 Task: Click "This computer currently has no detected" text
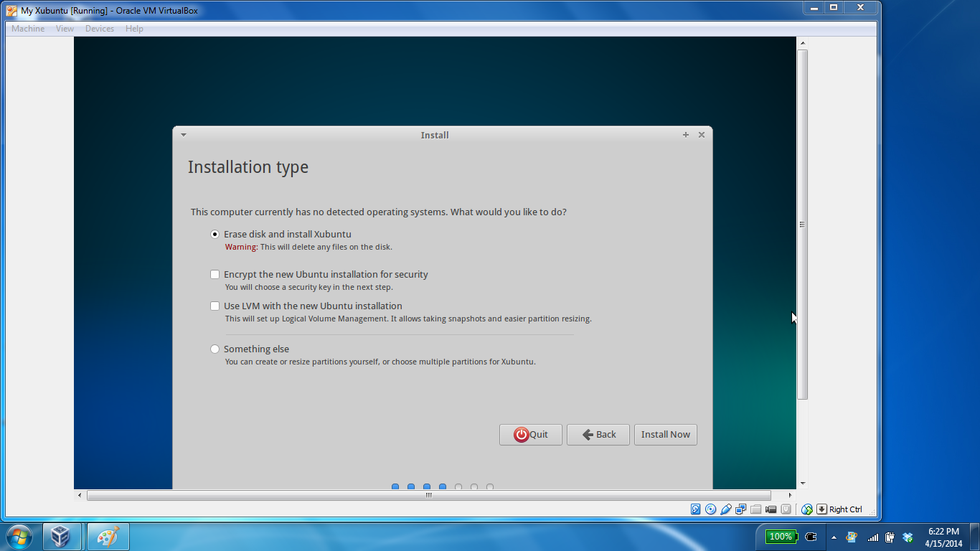[378, 212]
